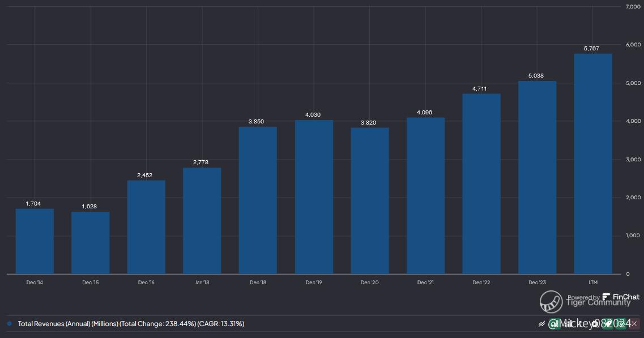Remove the Total Revenues series with X
Screen dimensions: 644x338
point(634,324)
